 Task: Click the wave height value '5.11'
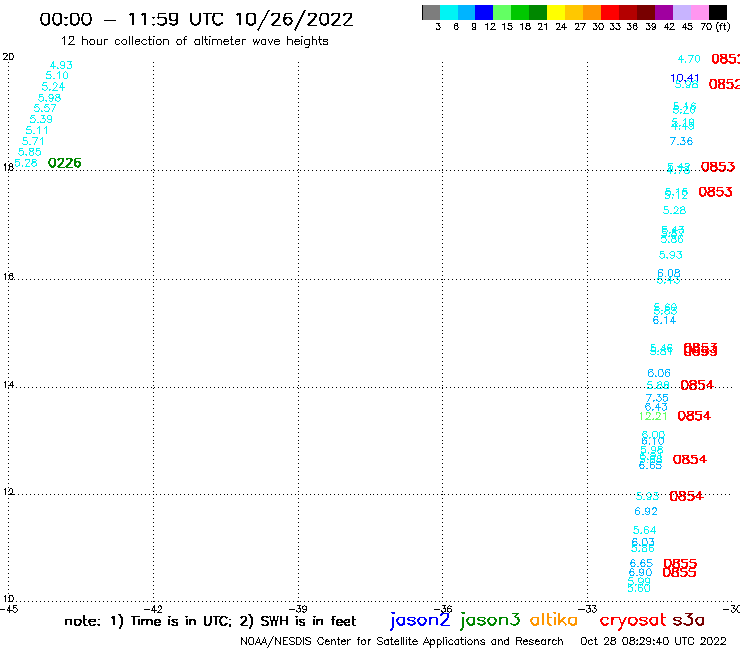37,130
